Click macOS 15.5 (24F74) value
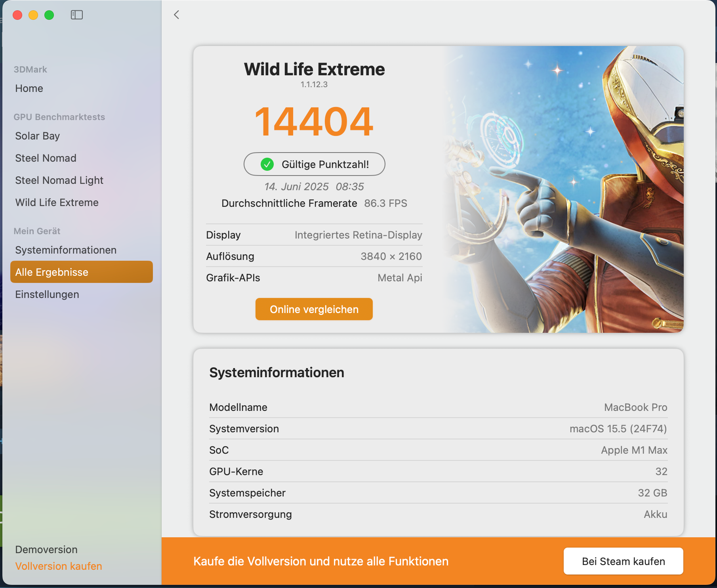717x588 pixels. (x=618, y=429)
